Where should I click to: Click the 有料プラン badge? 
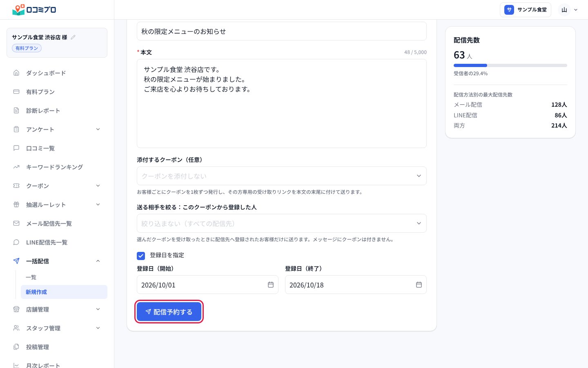point(27,48)
